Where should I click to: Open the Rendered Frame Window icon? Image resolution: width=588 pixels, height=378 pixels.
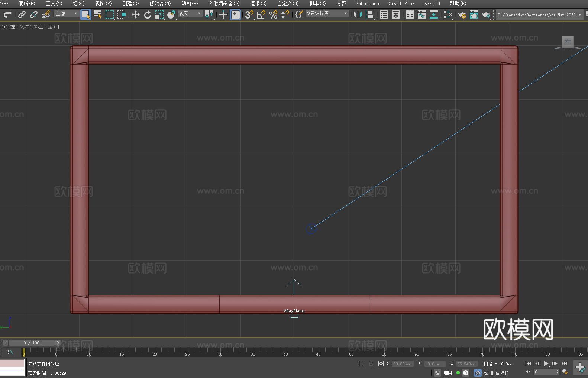[474, 14]
